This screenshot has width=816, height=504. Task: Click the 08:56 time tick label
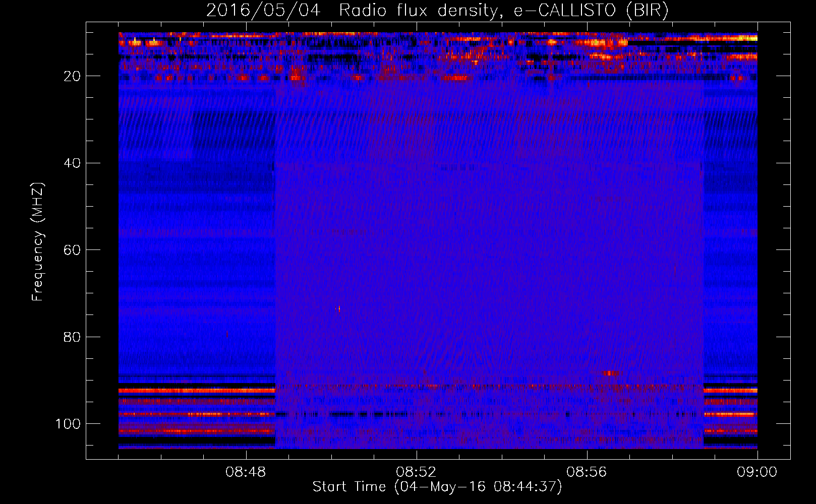[587, 472]
